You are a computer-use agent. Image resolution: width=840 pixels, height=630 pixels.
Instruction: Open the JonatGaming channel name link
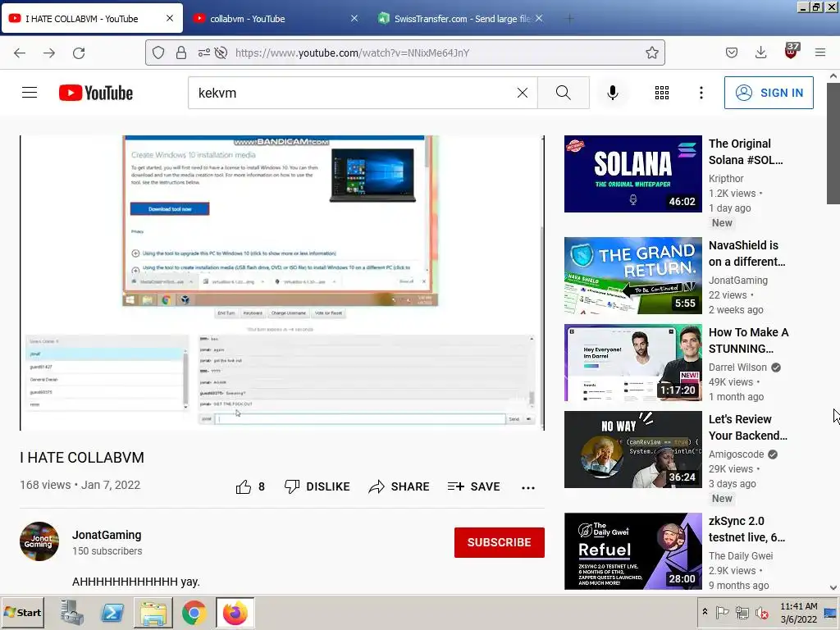point(107,535)
